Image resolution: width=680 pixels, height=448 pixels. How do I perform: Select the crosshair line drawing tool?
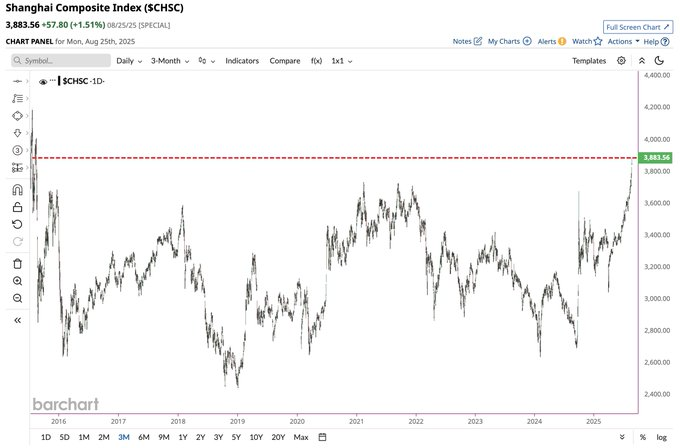coord(17,81)
